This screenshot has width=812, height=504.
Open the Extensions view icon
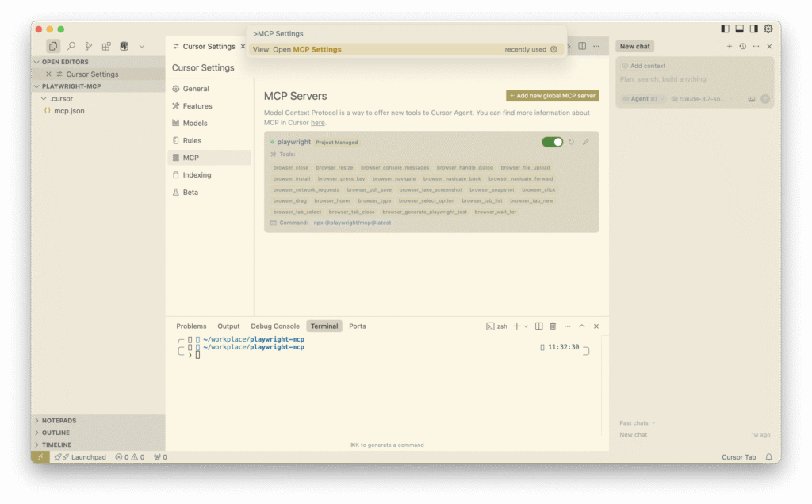click(106, 47)
